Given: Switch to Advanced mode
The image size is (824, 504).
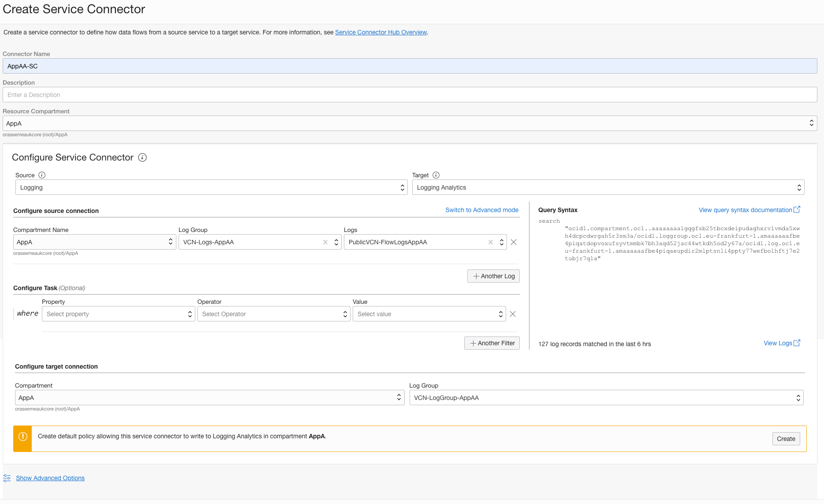Looking at the screenshot, I should 481,210.
